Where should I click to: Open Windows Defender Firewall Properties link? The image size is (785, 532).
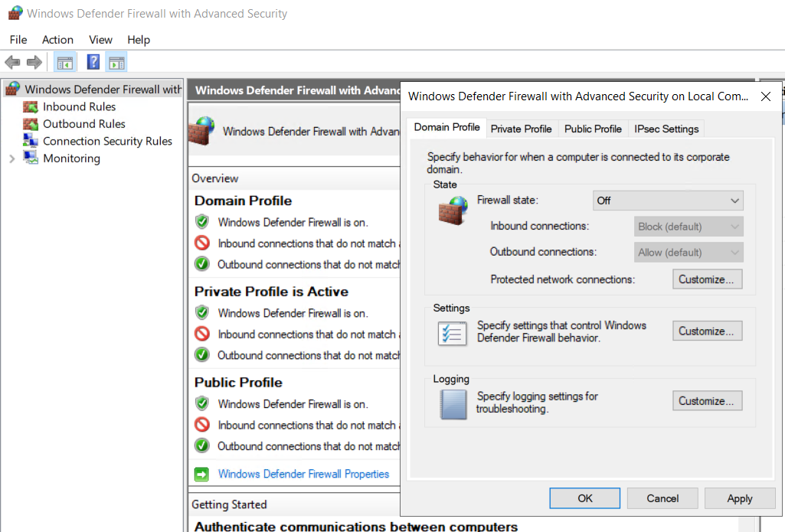[x=303, y=474]
